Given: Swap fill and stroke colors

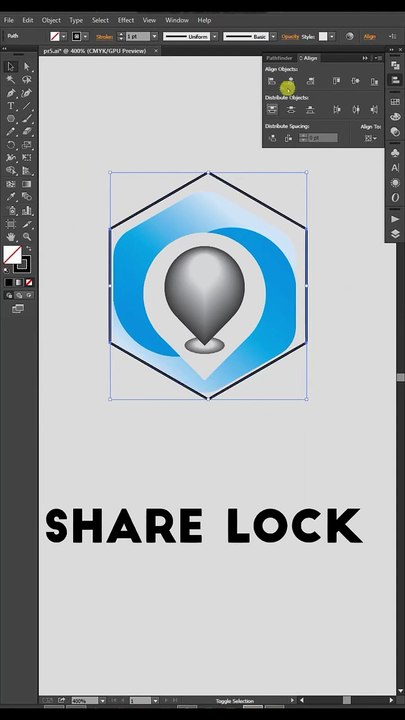Looking at the screenshot, I should tap(28, 248).
